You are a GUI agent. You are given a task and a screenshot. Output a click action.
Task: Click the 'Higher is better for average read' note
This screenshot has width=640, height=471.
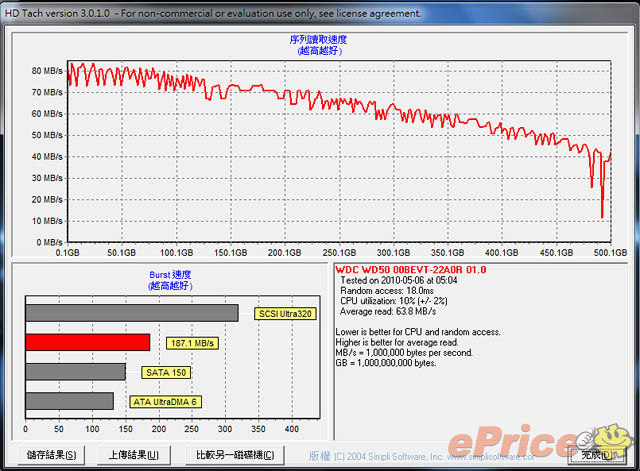(x=397, y=342)
